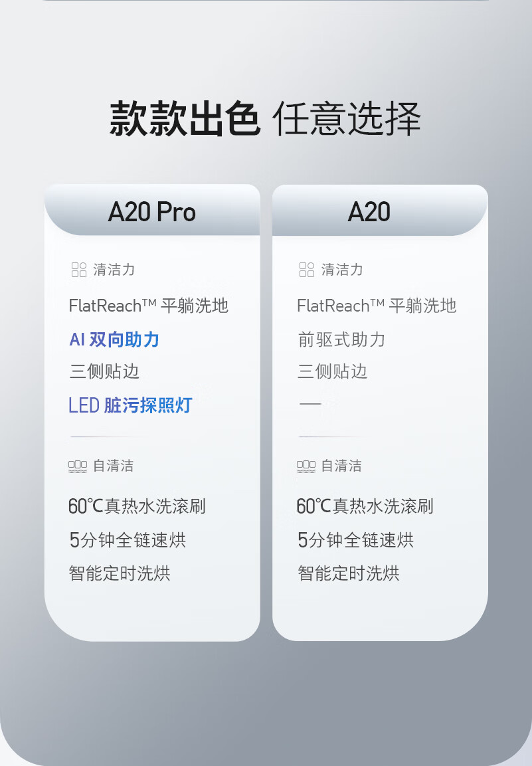Click "5分钟全链速烘" under A20
Viewport: 532px width, 766px height.
[355, 540]
